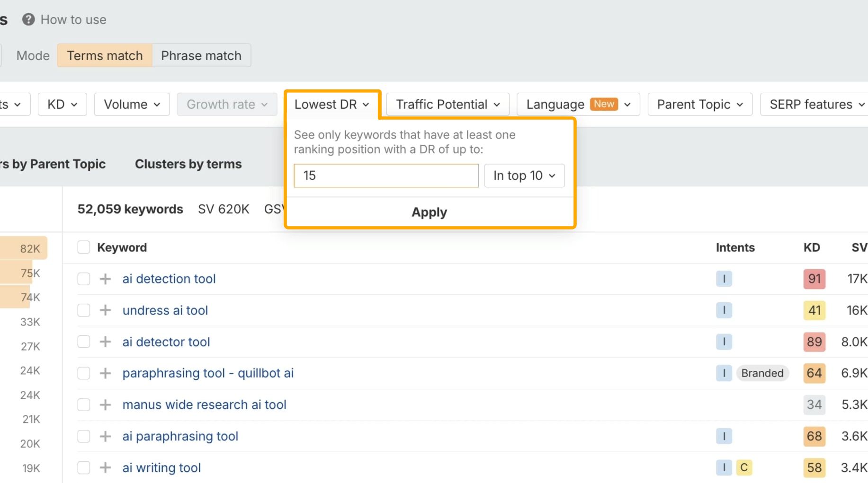
Task: Open the 'Clusters by terms' tab
Action: pos(188,164)
